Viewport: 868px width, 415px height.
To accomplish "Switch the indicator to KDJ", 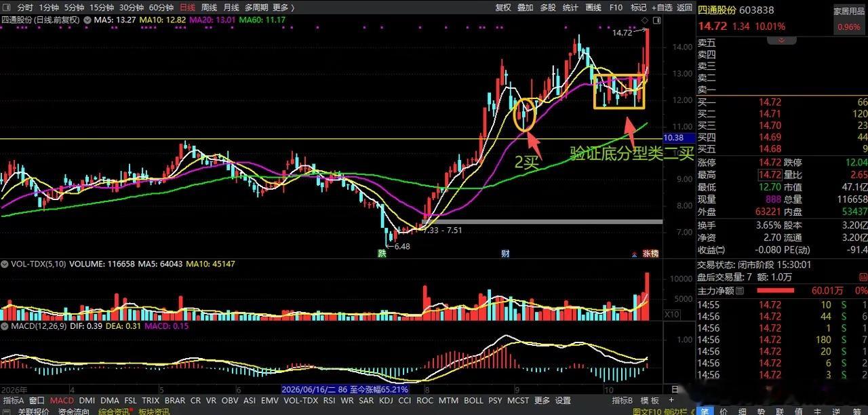I will tap(385, 401).
